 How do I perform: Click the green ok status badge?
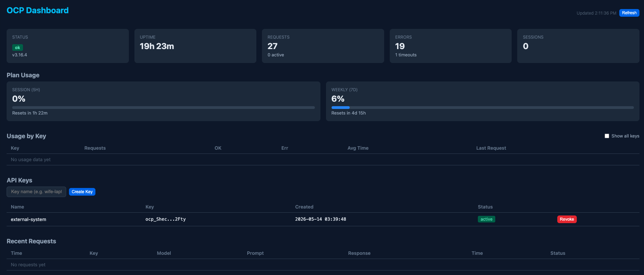pos(17,48)
